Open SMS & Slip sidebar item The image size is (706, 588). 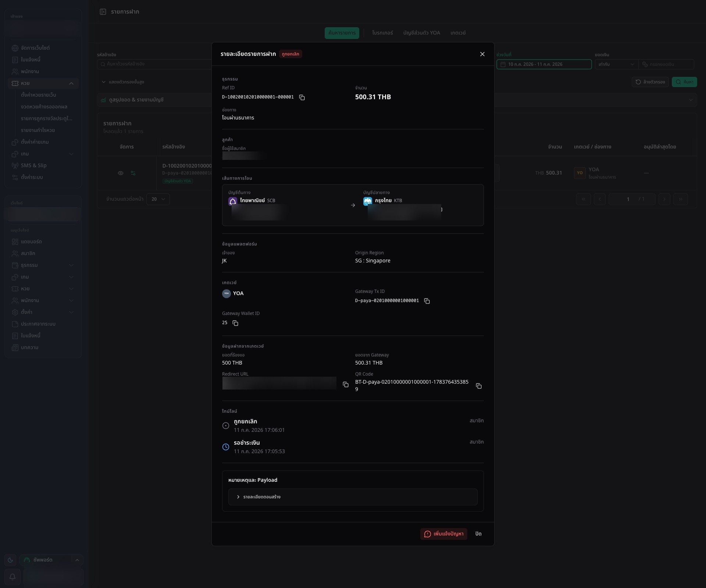43,165
